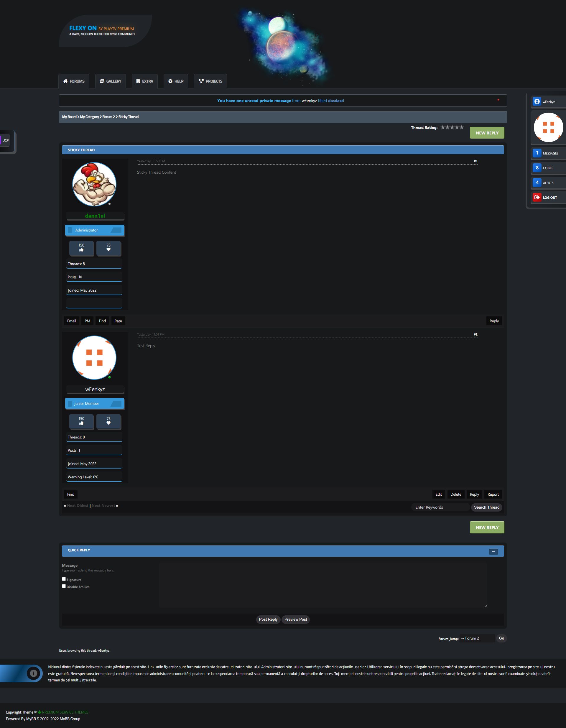Open the Forum Jump dropdown

tap(477, 638)
